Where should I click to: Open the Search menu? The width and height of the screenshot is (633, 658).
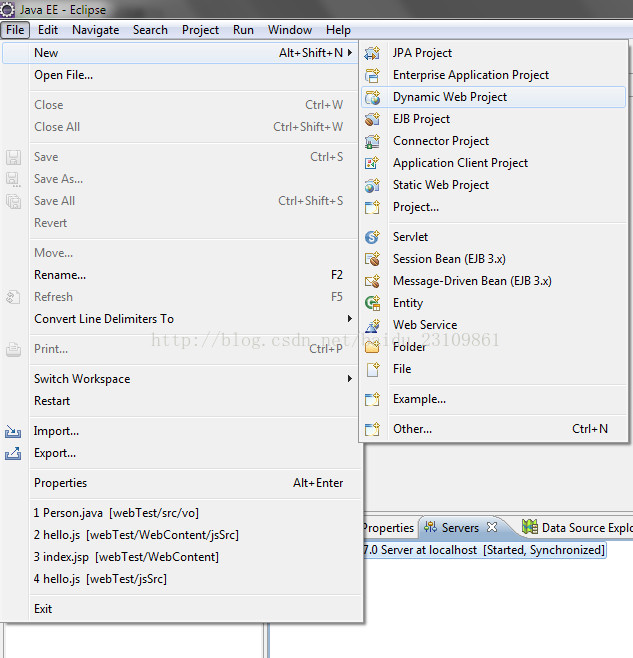coord(150,30)
